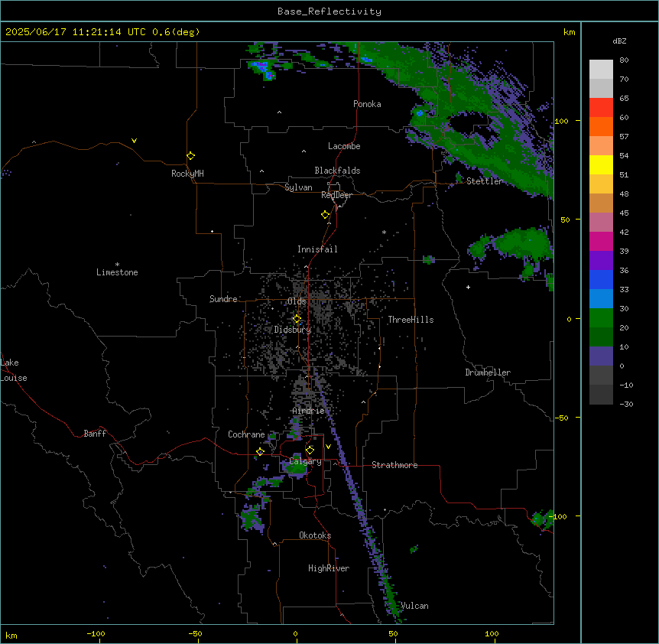Select the Limestone label

tap(117, 272)
